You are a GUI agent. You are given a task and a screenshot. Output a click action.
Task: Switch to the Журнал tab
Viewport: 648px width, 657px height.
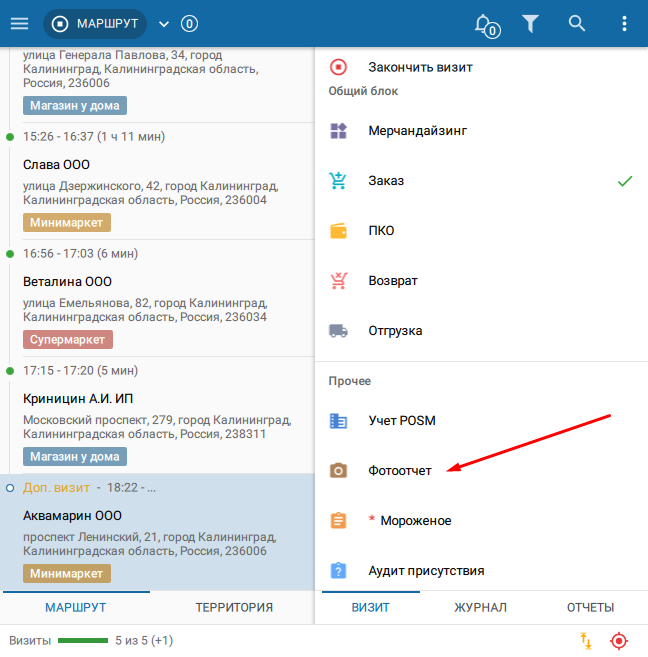480,607
